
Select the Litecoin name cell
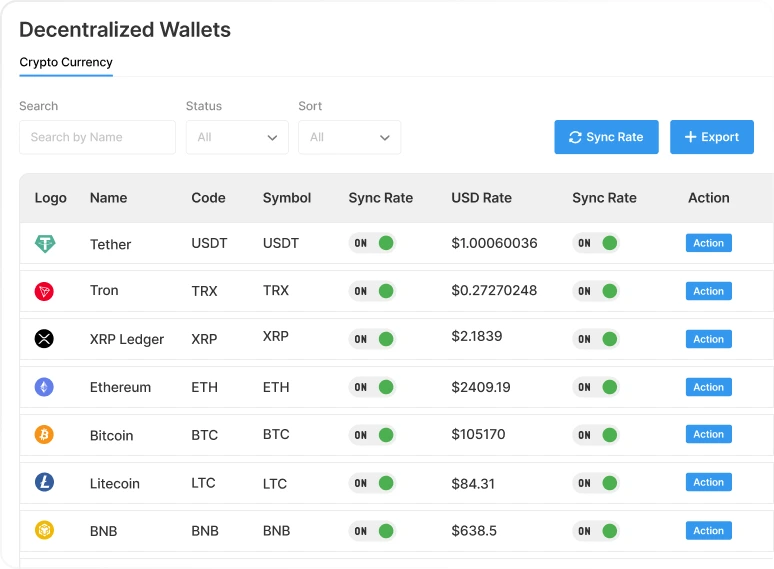coord(115,484)
